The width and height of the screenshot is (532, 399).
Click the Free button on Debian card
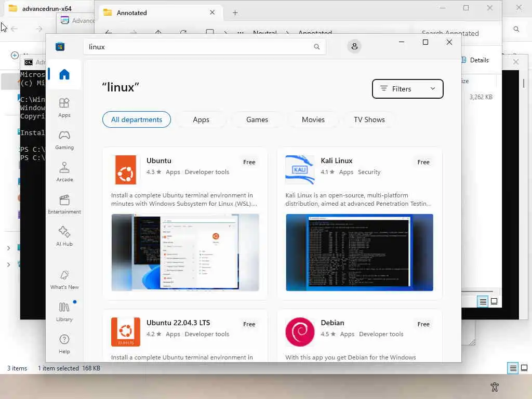(423, 324)
